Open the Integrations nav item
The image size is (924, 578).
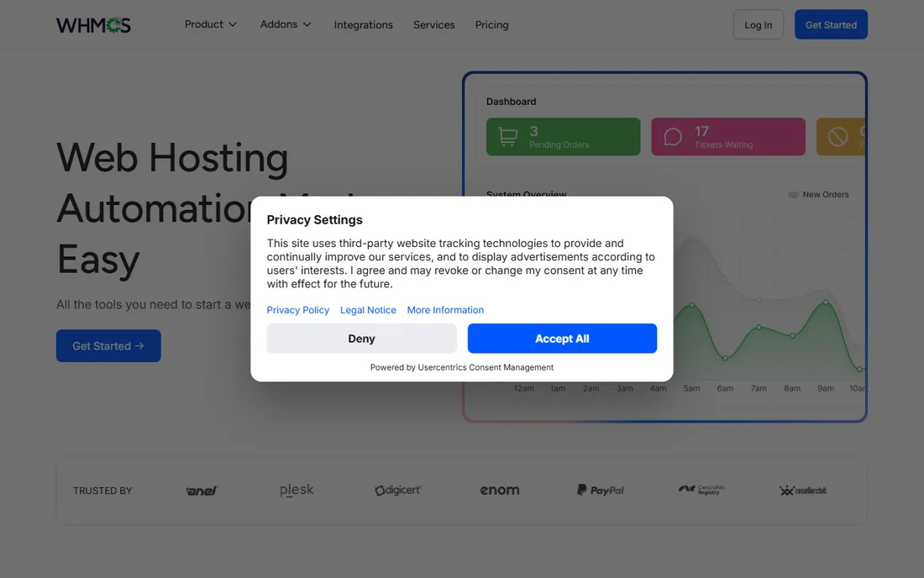pos(363,24)
